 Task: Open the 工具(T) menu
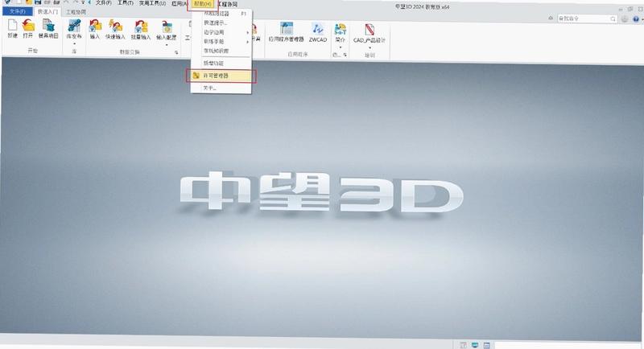[126, 3]
